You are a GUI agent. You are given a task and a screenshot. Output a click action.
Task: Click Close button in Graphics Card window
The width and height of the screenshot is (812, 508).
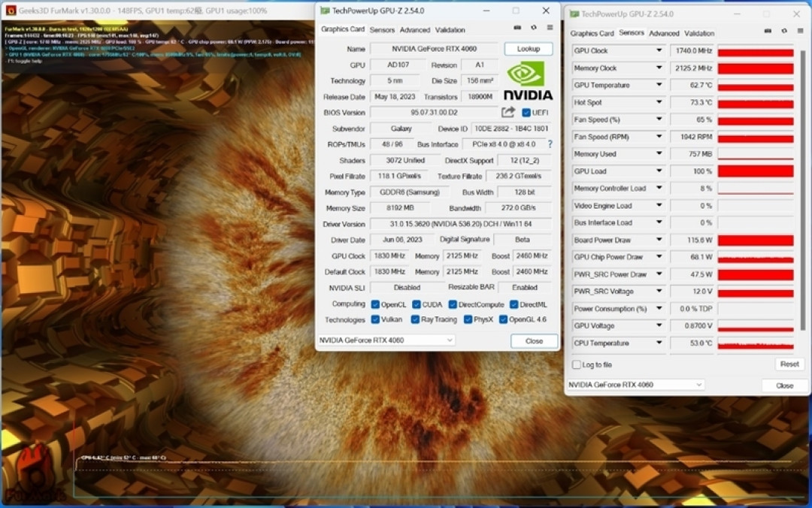click(534, 340)
